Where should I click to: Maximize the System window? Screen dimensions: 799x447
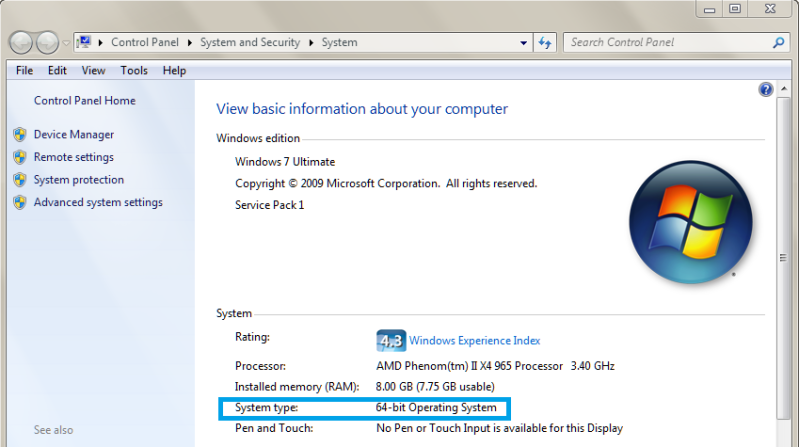tap(735, 9)
